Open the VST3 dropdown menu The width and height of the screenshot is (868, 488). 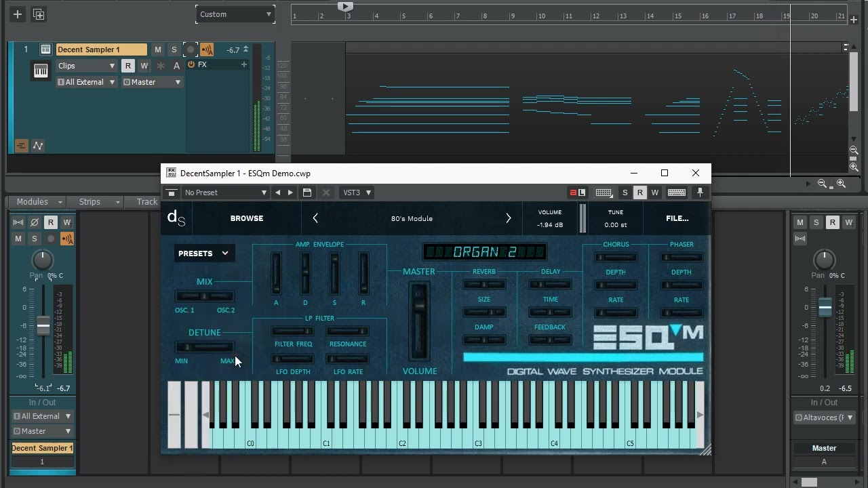[357, 192]
